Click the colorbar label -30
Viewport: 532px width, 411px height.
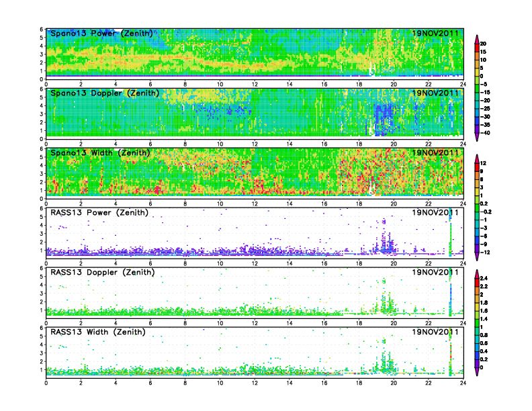tap(485, 117)
